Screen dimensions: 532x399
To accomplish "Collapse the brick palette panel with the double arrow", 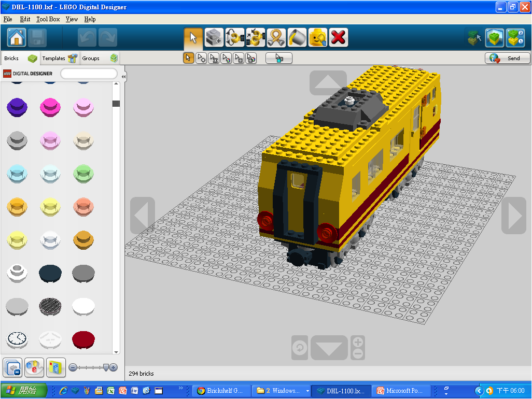I will pos(123,77).
